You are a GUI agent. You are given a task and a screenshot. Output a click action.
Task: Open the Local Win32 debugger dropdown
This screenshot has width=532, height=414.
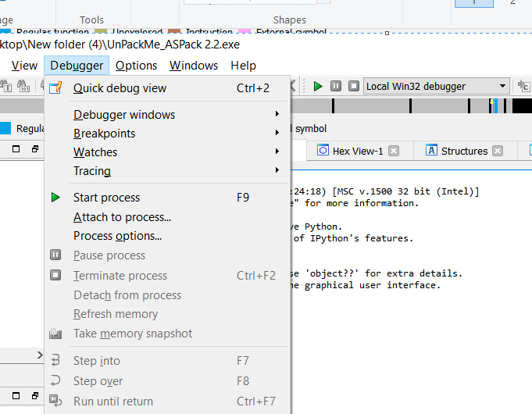pyautogui.click(x=502, y=87)
